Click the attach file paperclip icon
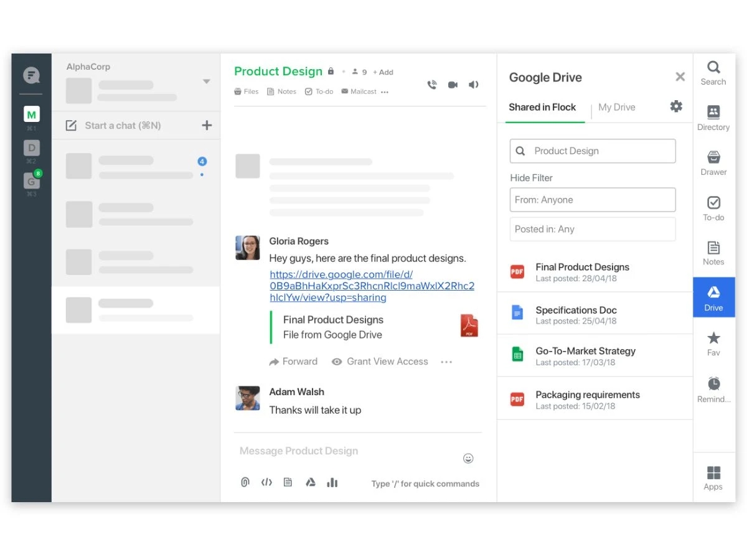The height and width of the screenshot is (560, 747). point(245,482)
